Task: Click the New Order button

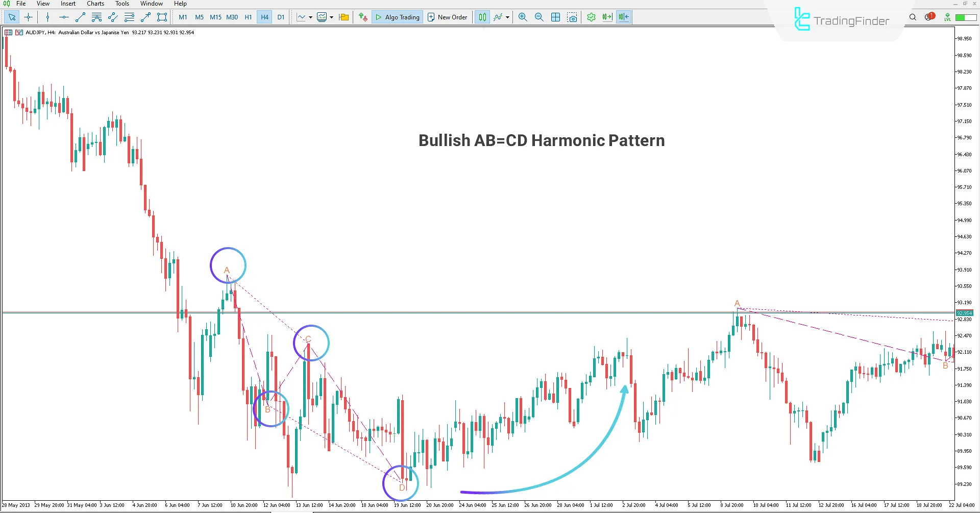Action: (447, 17)
